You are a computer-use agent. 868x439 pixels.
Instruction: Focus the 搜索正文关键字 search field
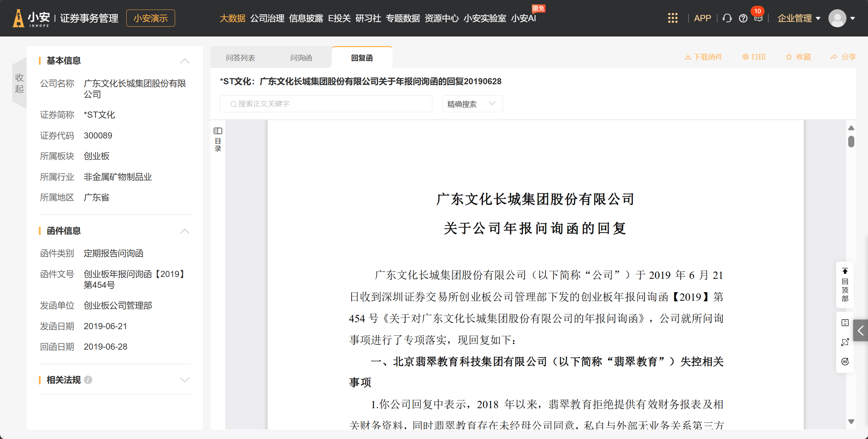point(326,104)
